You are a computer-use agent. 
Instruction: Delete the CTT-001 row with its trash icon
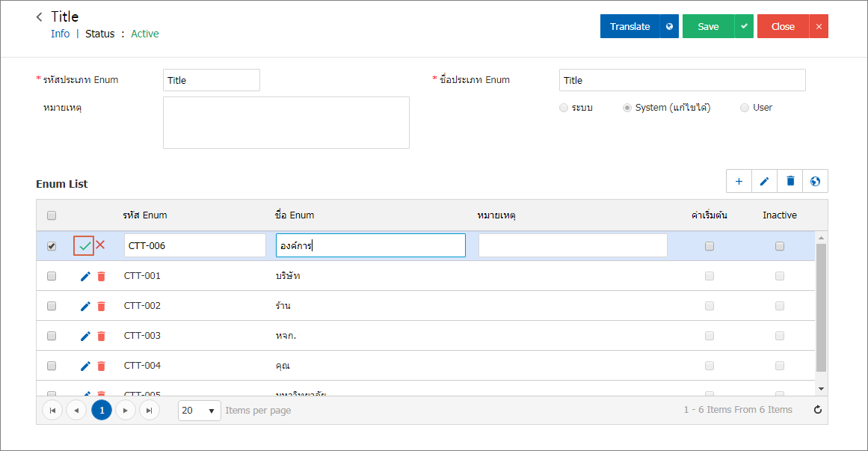pyautogui.click(x=101, y=276)
